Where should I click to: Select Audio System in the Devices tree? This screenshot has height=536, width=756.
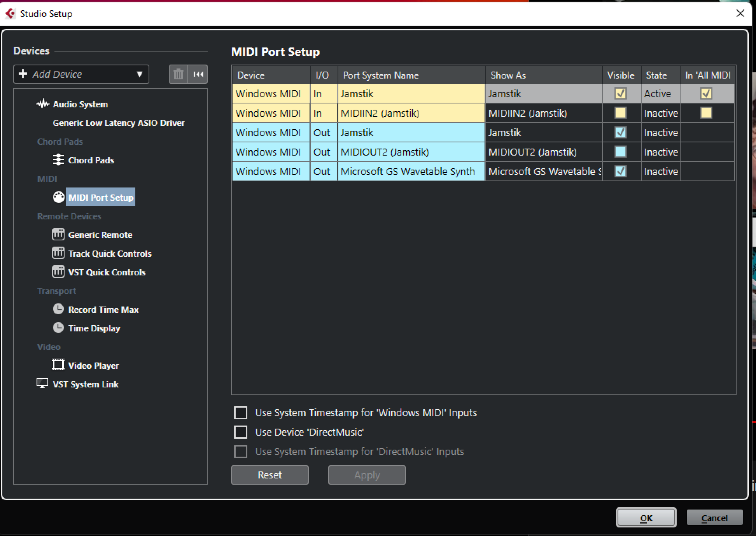(80, 104)
